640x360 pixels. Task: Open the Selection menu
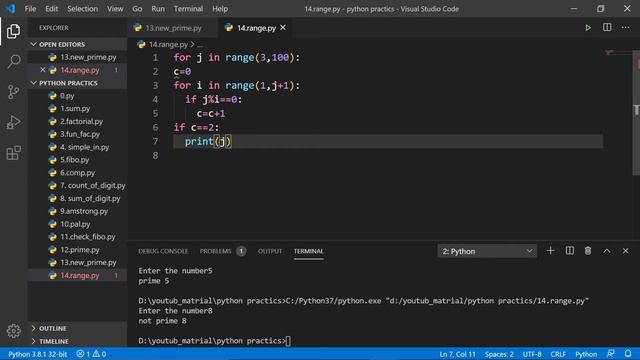[x=82, y=9]
